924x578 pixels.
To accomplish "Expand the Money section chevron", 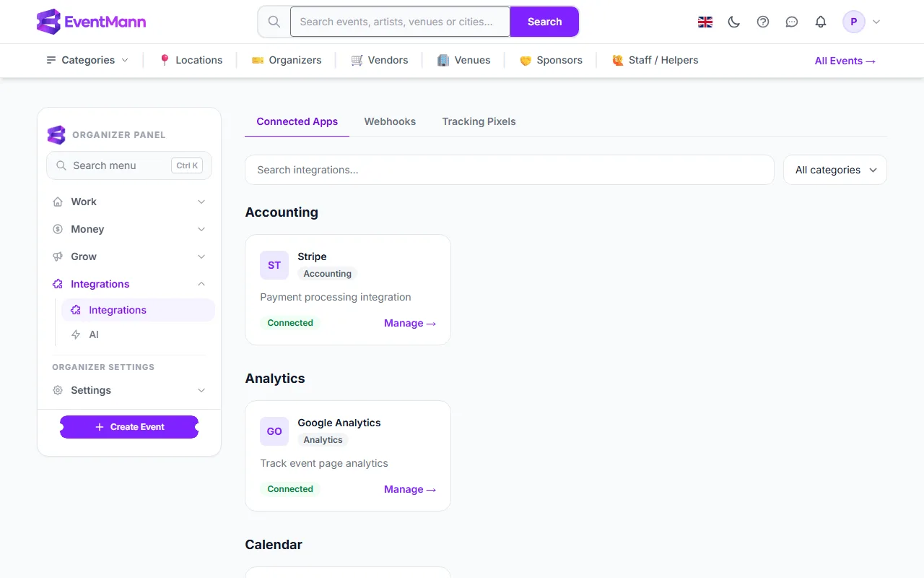I will pyautogui.click(x=201, y=229).
